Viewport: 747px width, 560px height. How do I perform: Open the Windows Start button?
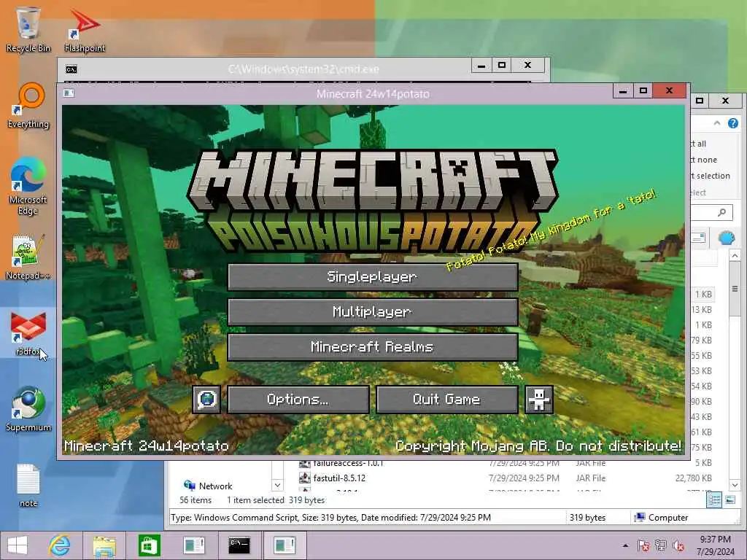[x=18, y=545]
